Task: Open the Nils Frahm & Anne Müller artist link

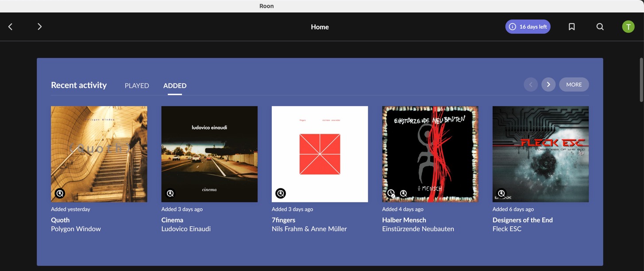Action: pos(309,229)
